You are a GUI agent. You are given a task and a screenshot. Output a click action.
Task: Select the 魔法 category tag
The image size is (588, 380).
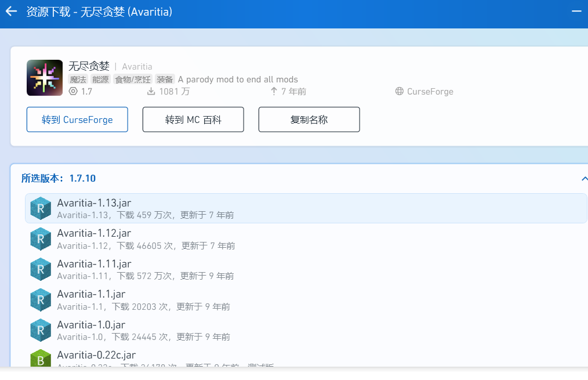pyautogui.click(x=78, y=79)
